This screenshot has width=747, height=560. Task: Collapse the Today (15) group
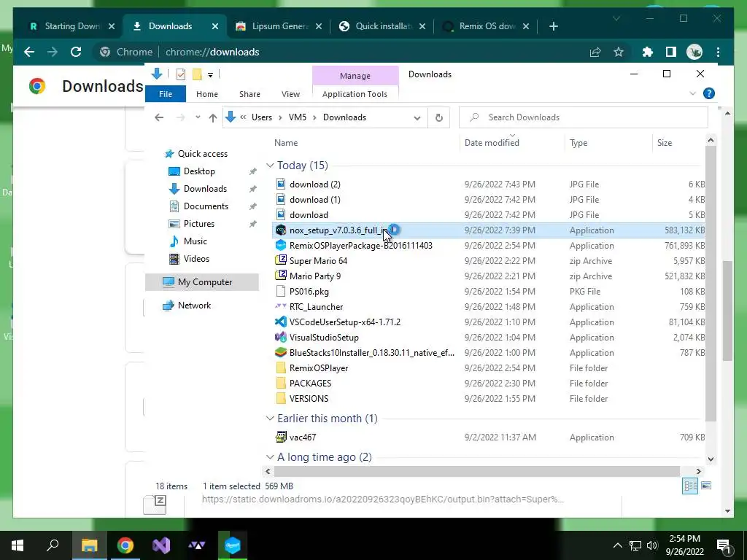coord(270,166)
